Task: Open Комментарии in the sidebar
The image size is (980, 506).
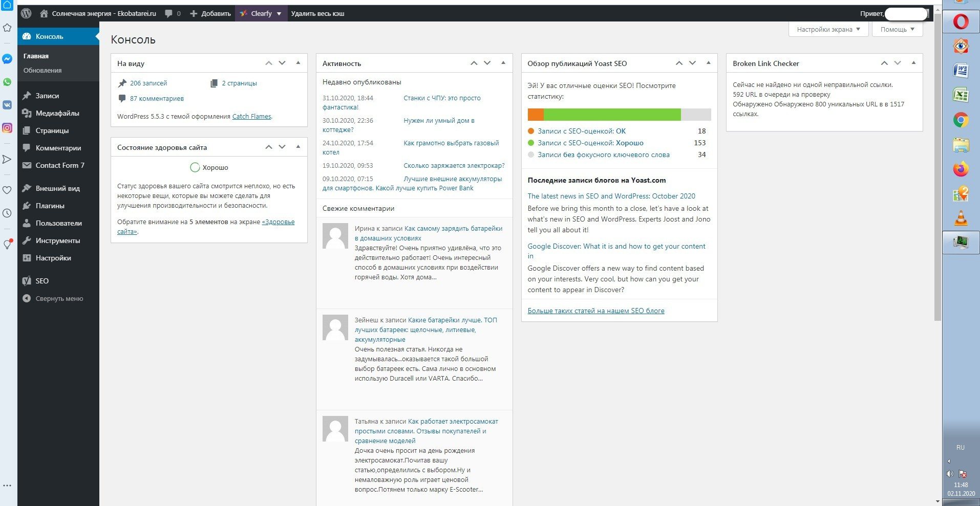Action: pyautogui.click(x=58, y=148)
